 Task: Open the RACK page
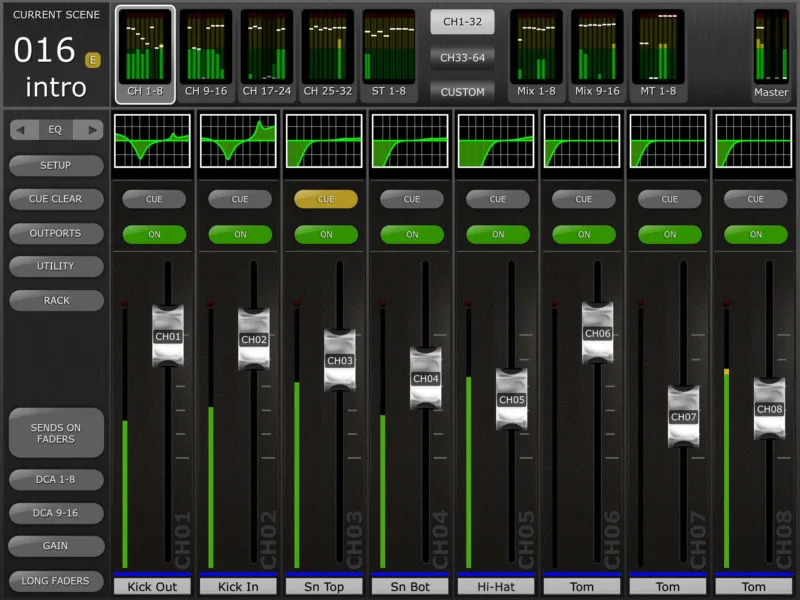56,301
